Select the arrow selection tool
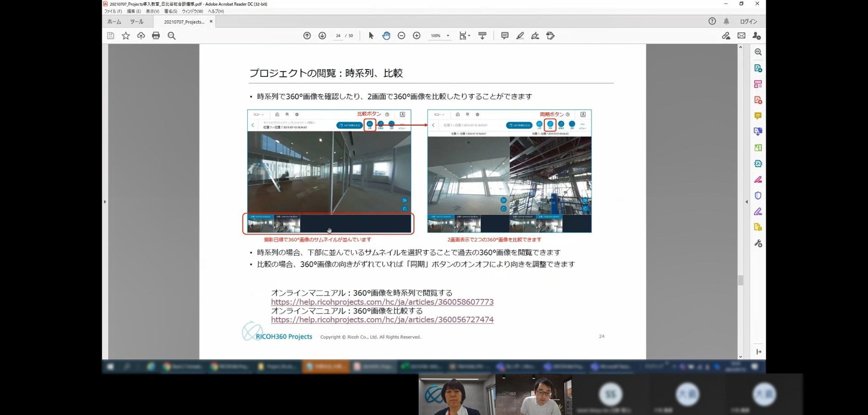Viewport: 868px width, 415px height. point(371,36)
